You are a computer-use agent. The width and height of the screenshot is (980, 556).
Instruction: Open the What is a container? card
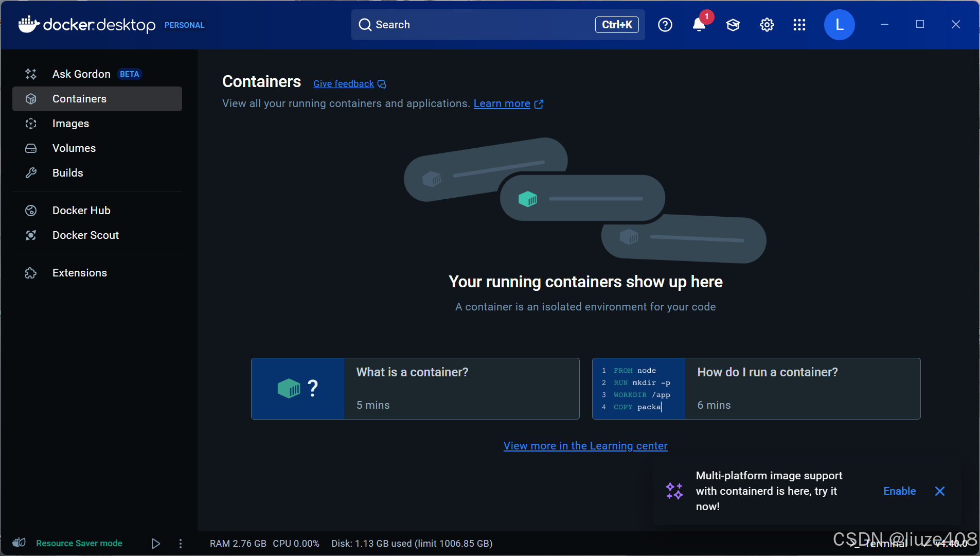click(x=415, y=389)
